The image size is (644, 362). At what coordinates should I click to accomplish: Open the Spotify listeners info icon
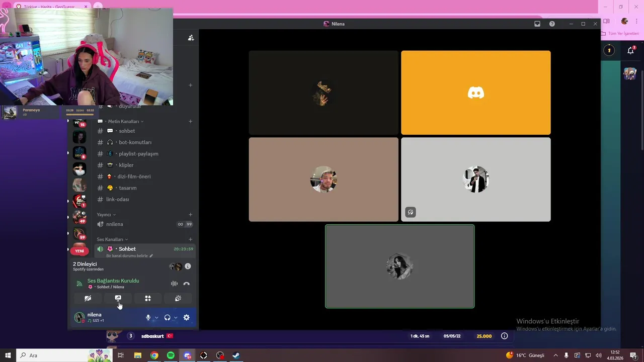(188, 266)
